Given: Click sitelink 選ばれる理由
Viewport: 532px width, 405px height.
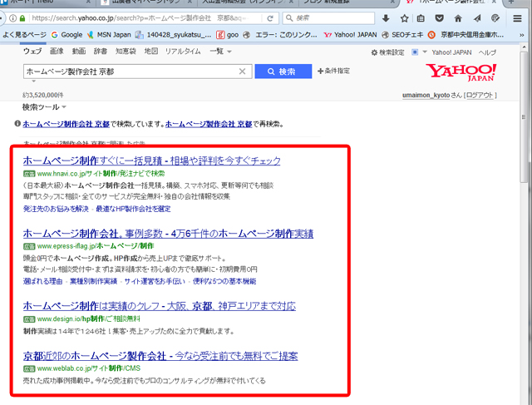Looking at the screenshot, I should [x=42, y=281].
